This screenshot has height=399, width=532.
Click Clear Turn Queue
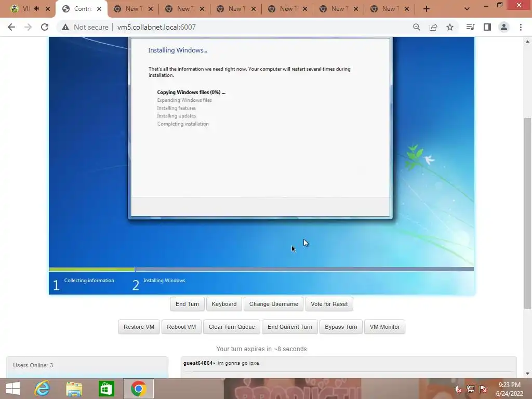pyautogui.click(x=232, y=327)
